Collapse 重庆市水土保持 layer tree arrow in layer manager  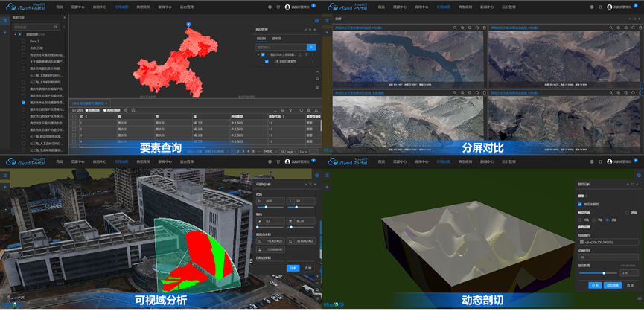pos(258,54)
